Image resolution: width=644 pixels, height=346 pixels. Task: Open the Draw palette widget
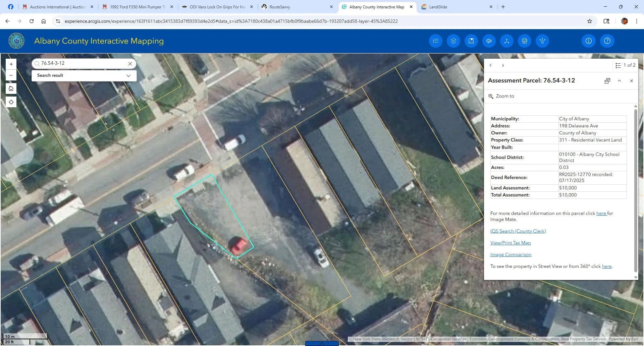[x=489, y=41]
